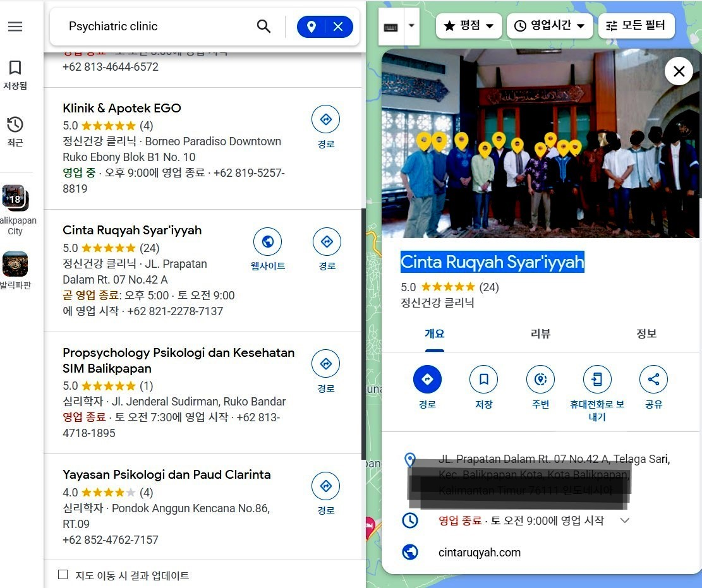Open the place photo of the group

tap(540, 143)
